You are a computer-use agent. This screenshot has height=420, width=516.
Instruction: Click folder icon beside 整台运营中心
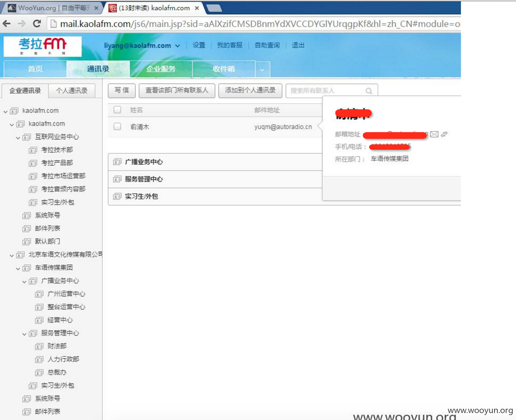point(39,307)
